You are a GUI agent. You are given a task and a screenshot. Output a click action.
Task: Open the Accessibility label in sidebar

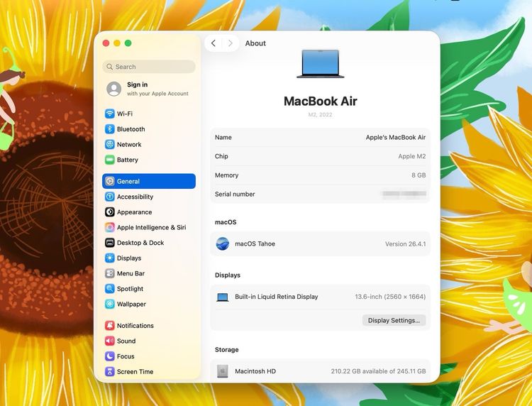(135, 197)
